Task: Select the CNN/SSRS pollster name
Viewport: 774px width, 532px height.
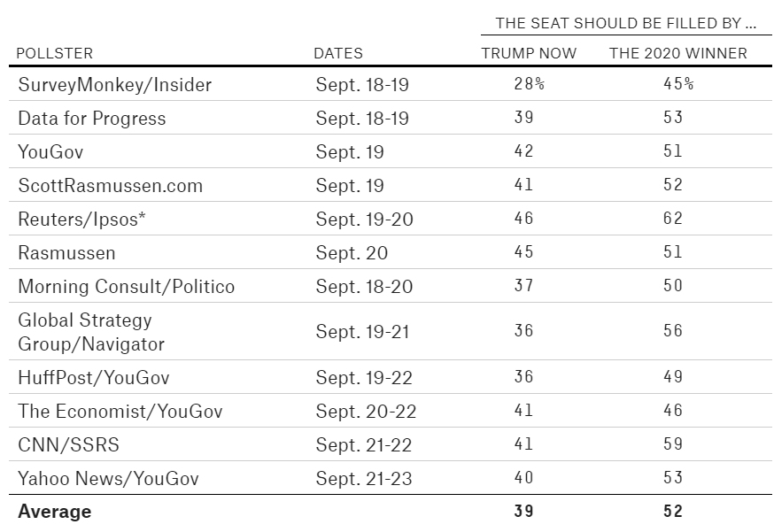Action: click(x=68, y=444)
